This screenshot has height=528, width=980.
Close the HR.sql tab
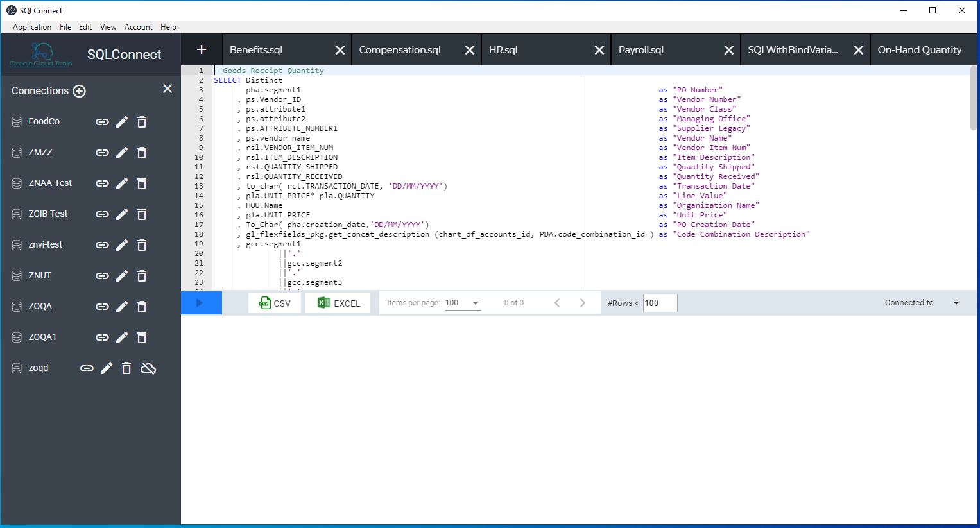[x=599, y=50]
